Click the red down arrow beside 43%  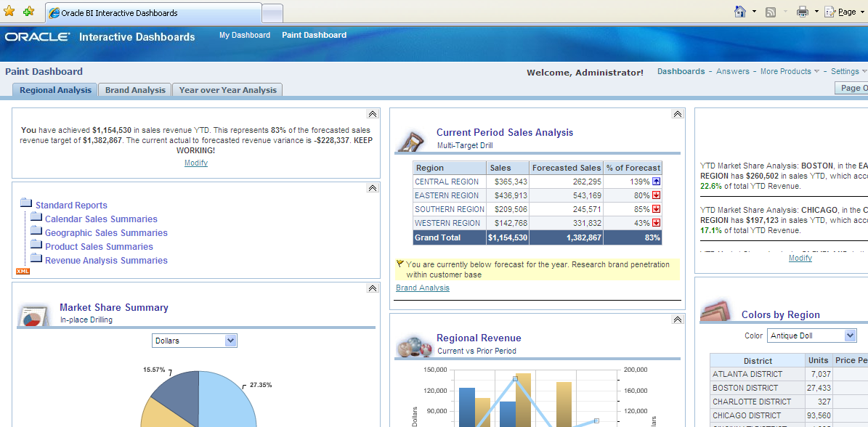[x=656, y=223]
